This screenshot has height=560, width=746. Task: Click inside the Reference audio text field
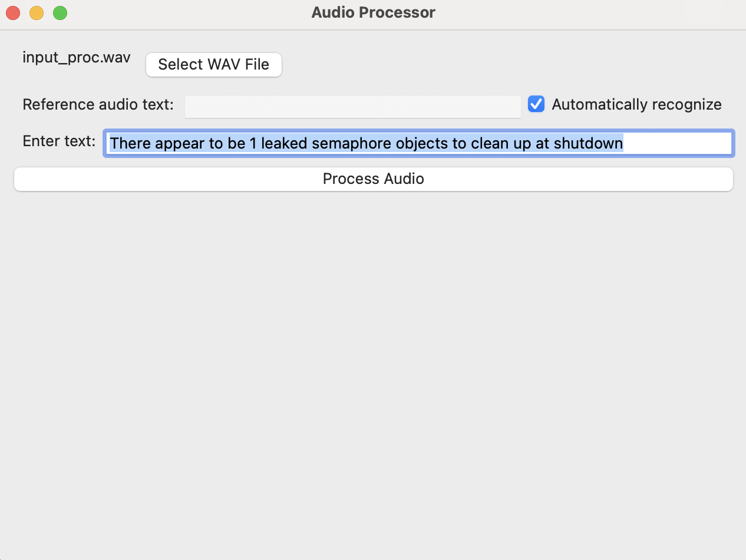click(352, 106)
